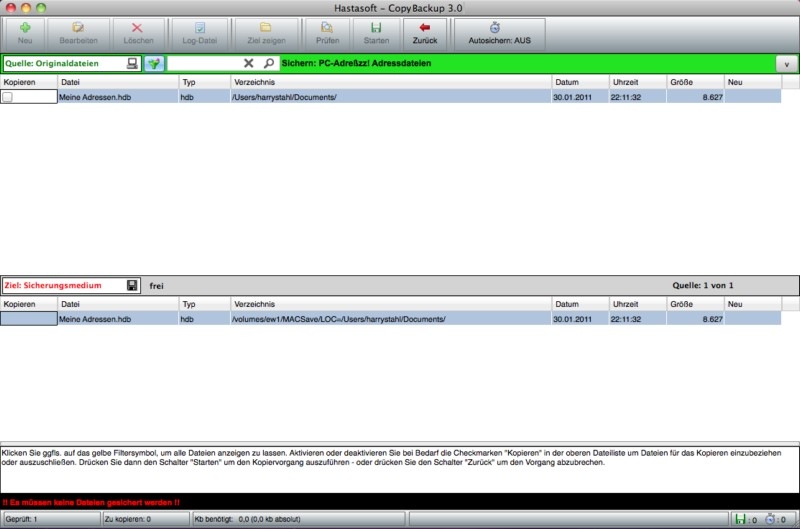Screen dimensions: 800x529
Task: Clear the search field with the X
Action: click(249, 63)
